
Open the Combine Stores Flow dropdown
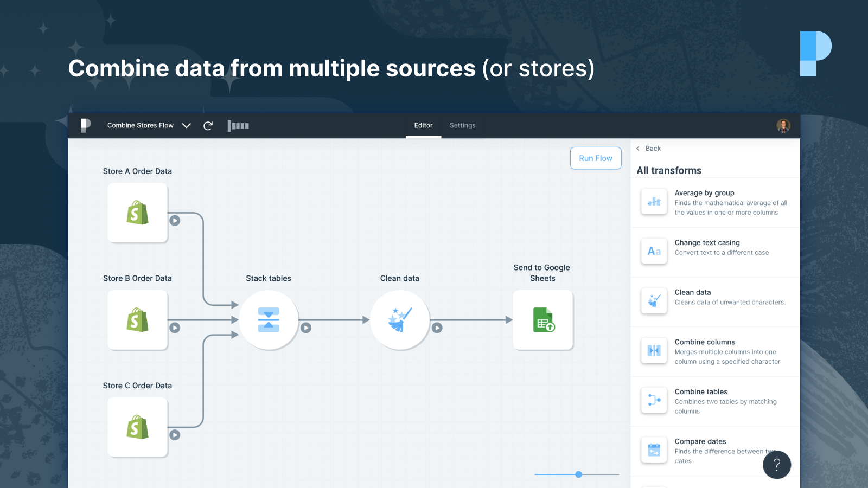[x=187, y=125]
